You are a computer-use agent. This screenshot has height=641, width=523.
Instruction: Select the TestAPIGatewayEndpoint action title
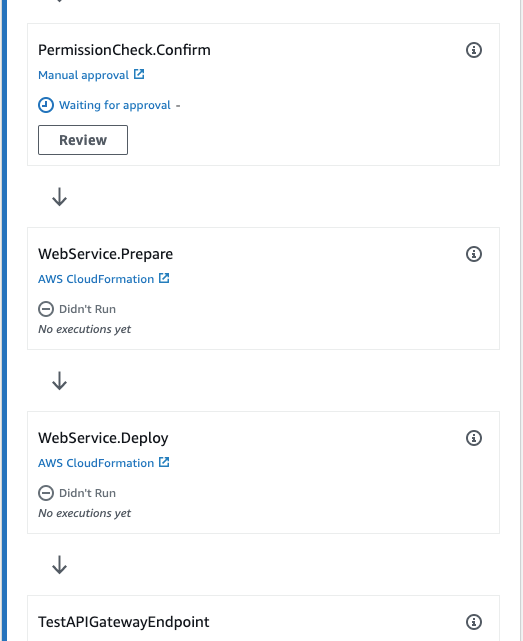[x=123, y=622]
